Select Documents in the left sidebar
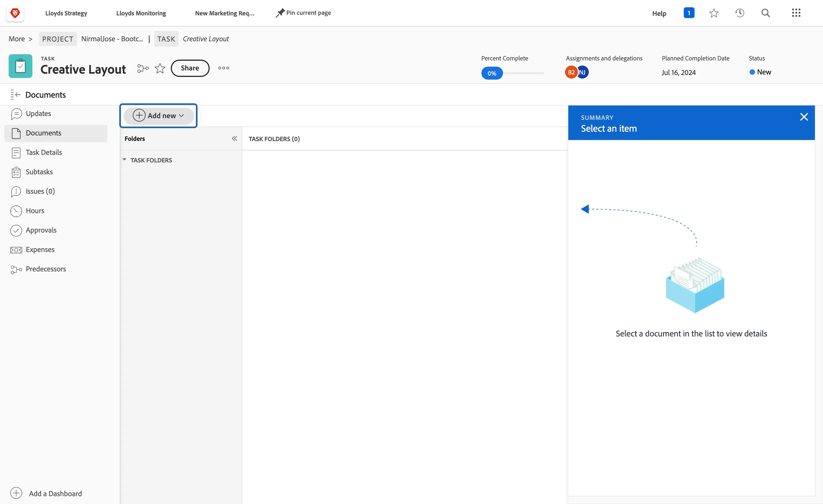 [56, 133]
